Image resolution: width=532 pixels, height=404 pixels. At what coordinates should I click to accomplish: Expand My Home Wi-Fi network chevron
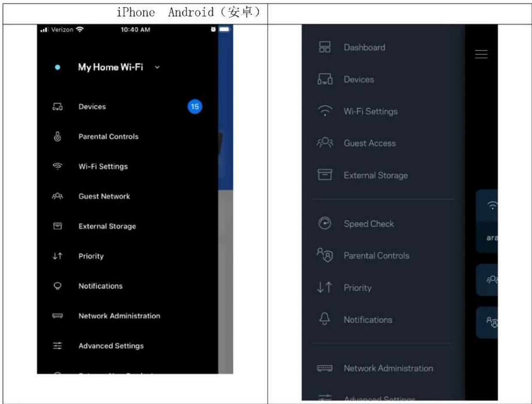point(157,67)
